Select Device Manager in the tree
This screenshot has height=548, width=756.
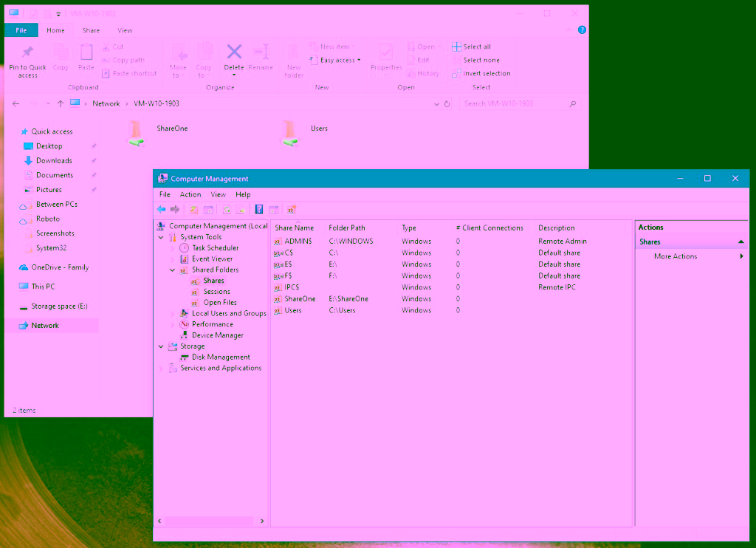[x=217, y=335]
